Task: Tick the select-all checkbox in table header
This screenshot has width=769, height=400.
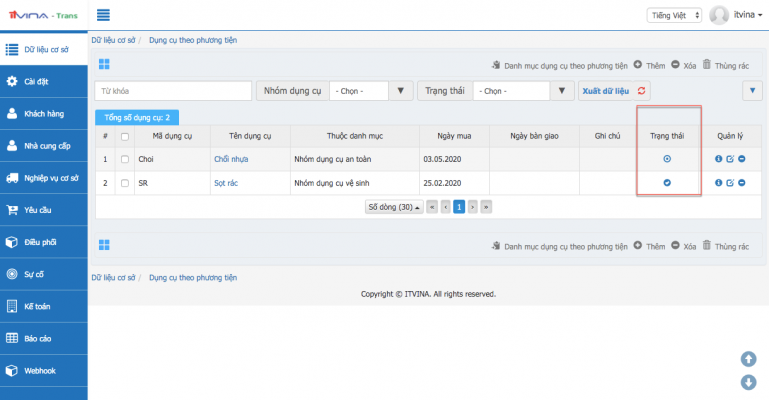Action: pyautogui.click(x=125, y=136)
